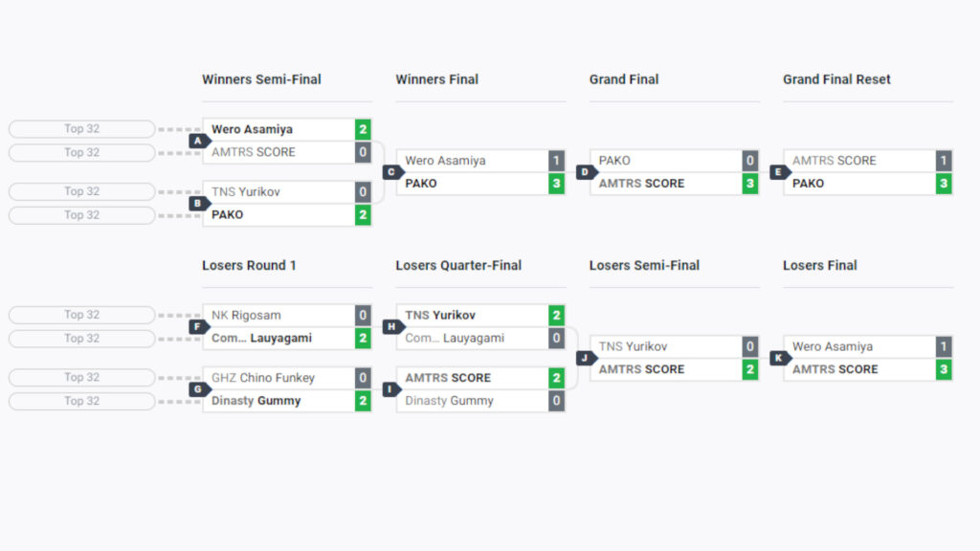
Task: Click match badge B beside TNS Yurikov
Action: (199, 203)
